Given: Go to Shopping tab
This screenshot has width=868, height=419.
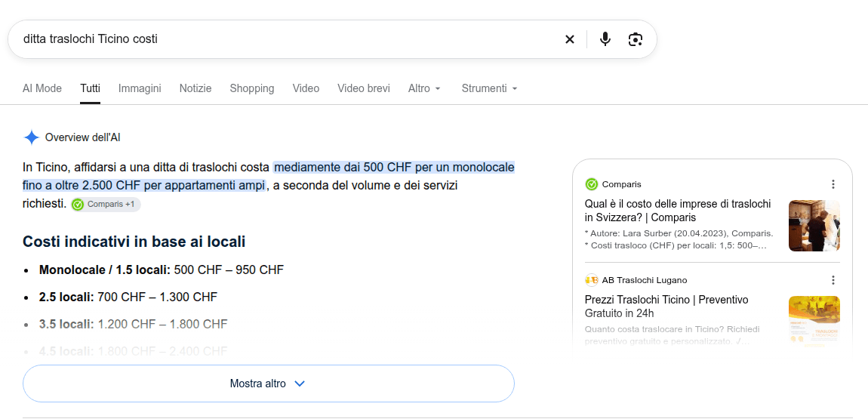Looking at the screenshot, I should pos(252,88).
